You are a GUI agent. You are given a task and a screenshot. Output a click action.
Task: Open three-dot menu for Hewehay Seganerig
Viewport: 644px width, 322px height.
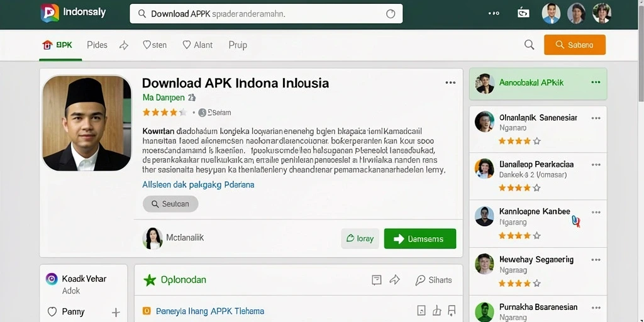coord(596,260)
